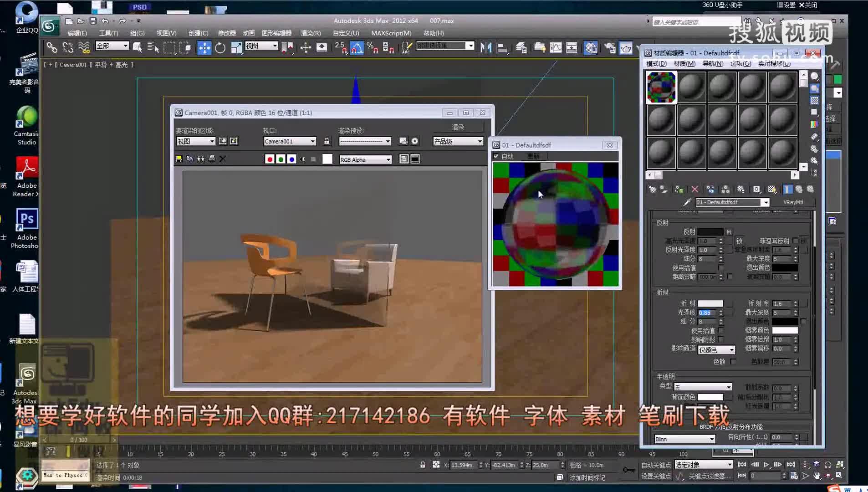This screenshot has width=868, height=492.
Task: Click the 光泽度 0.85 value field
Action: click(x=708, y=313)
